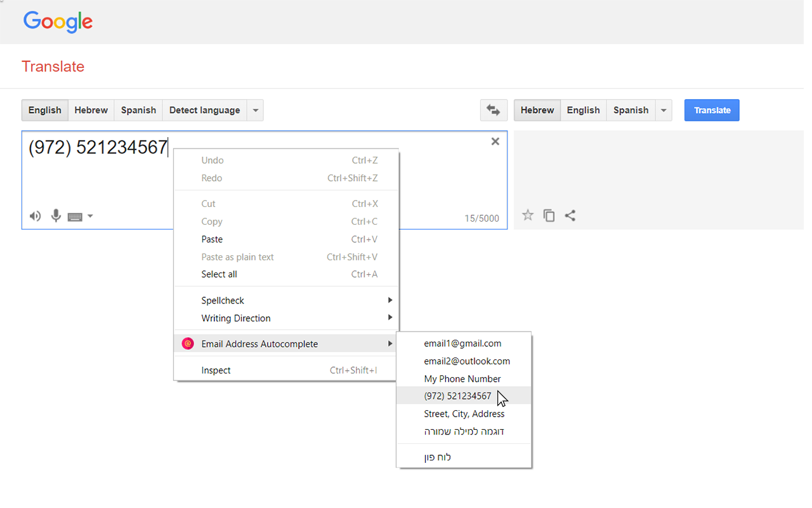Click the last Hebrew entry below the submenu separator

pos(464,457)
